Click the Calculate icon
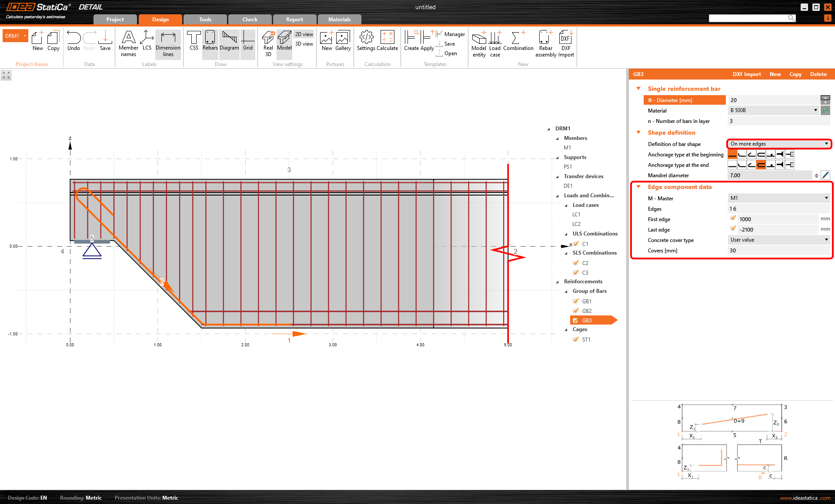The image size is (835, 504). pyautogui.click(x=387, y=41)
